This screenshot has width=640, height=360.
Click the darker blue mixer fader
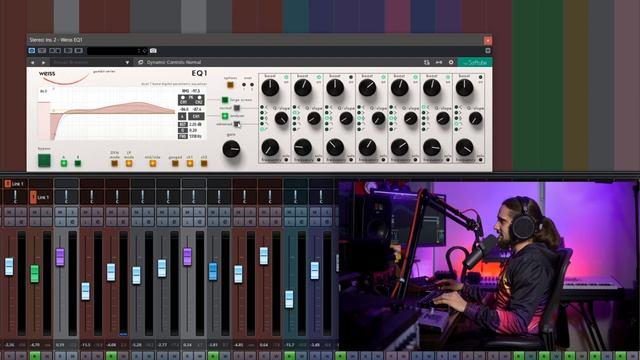point(213,271)
